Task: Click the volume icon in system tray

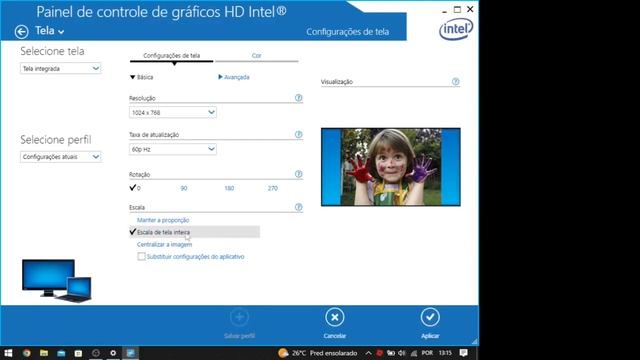Action: 402,353
